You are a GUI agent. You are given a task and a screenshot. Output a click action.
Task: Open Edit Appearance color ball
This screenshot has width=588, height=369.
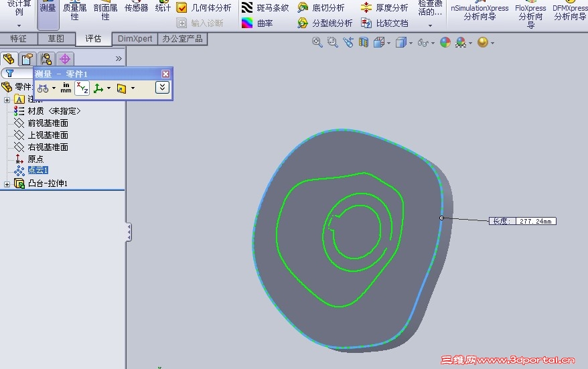click(445, 42)
